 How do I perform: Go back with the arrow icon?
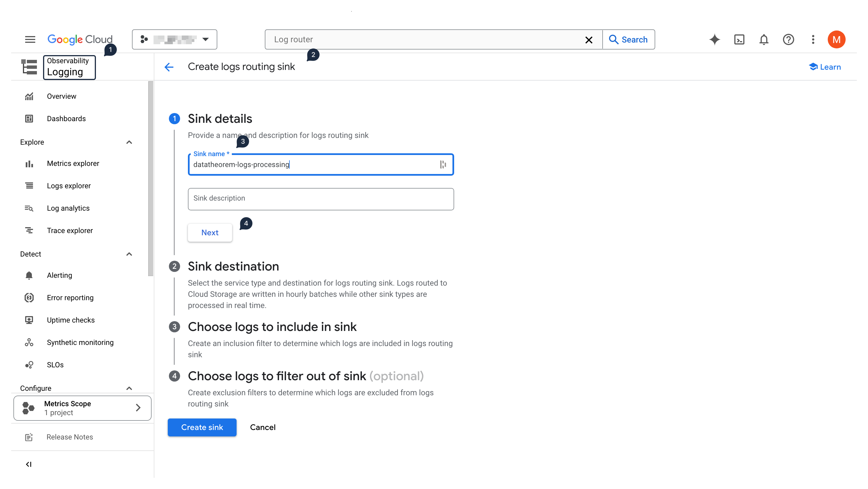click(169, 67)
